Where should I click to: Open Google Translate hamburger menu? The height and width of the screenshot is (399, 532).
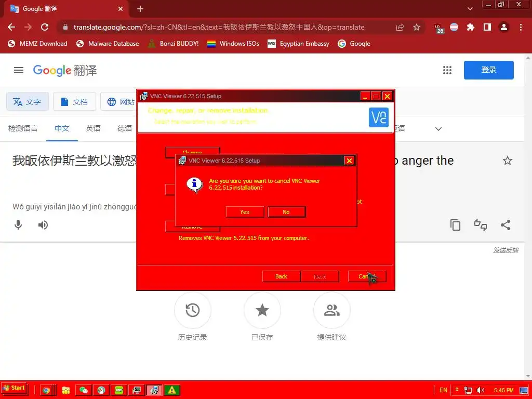19,70
